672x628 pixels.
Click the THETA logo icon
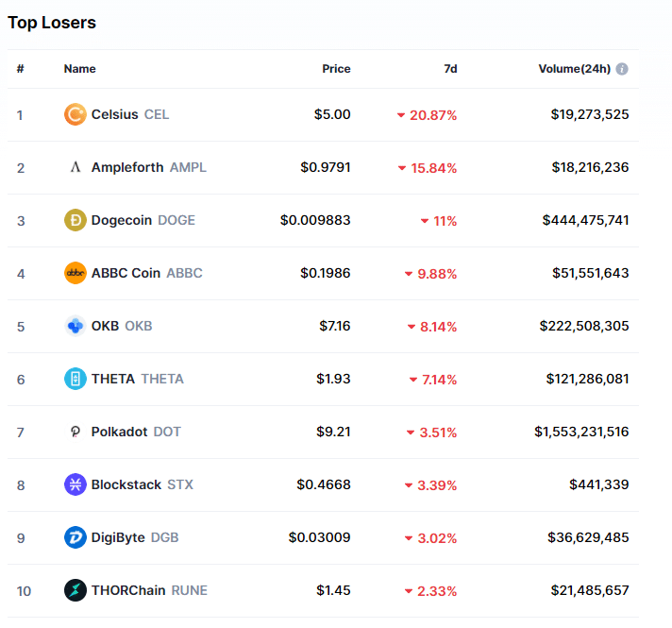tap(75, 380)
